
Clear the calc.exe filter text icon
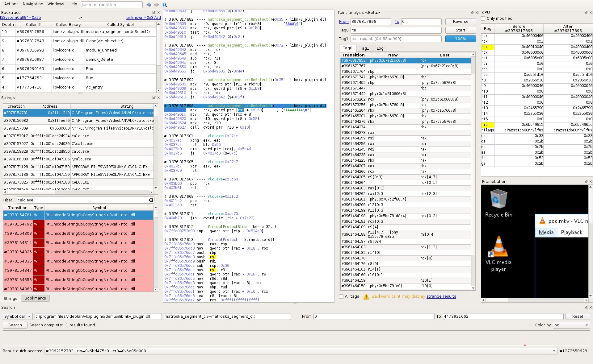[151, 200]
